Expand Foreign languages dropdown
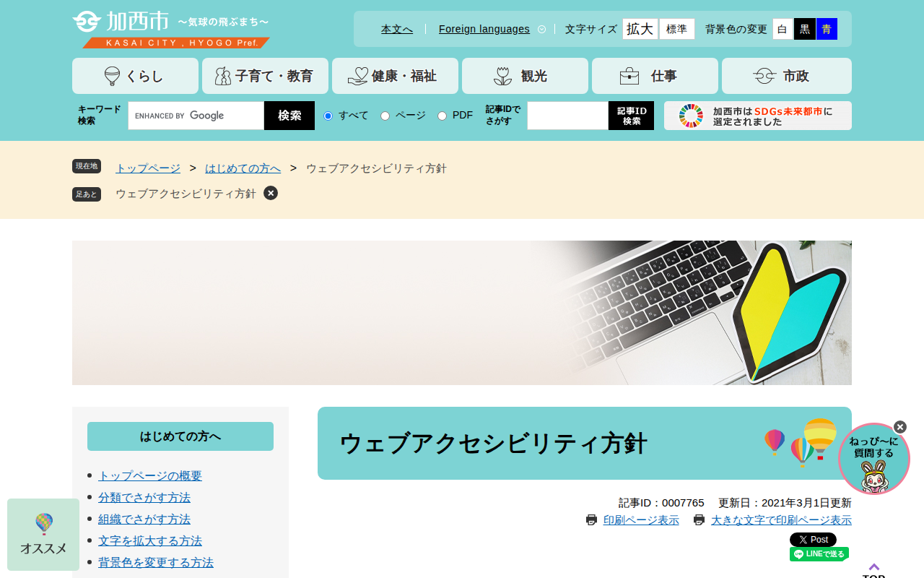The height and width of the screenshot is (578, 924). tap(492, 29)
